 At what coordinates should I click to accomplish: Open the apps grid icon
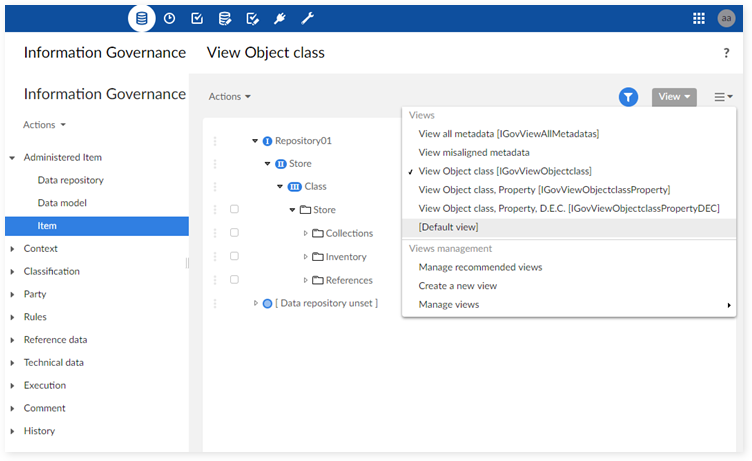click(699, 18)
